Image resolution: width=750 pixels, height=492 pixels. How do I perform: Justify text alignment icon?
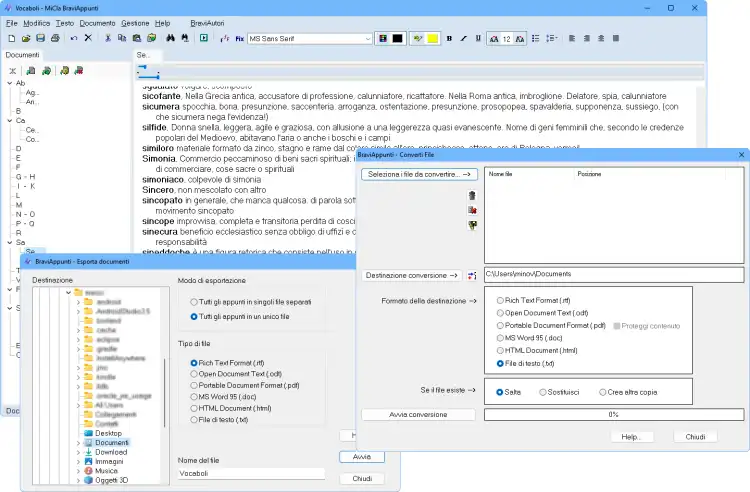pos(616,38)
